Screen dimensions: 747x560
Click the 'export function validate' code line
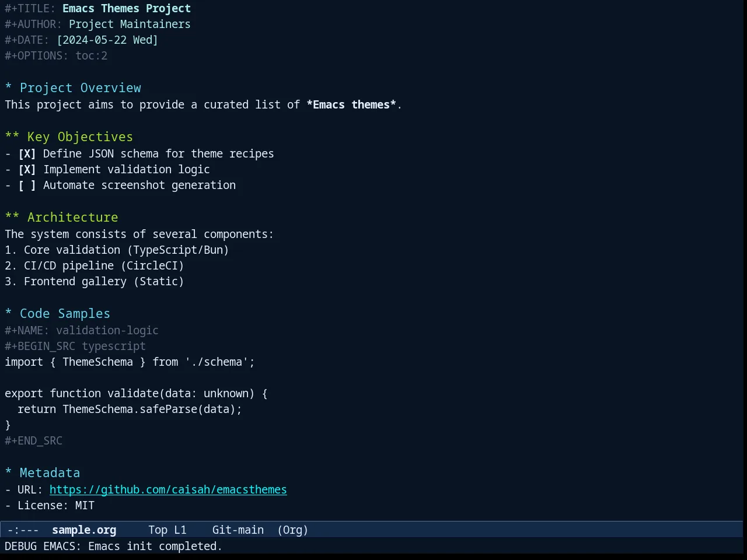pyautogui.click(x=136, y=393)
